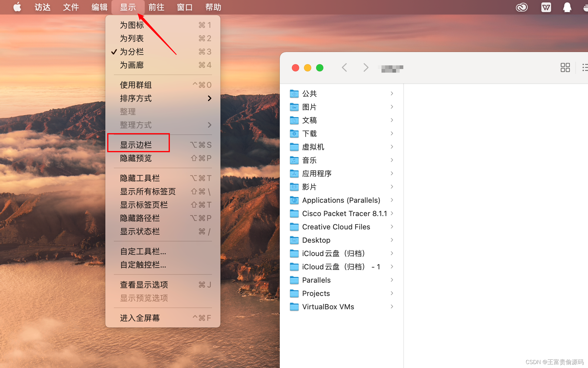Open Creative Cloud Files folder
The height and width of the screenshot is (368, 588).
[335, 227]
